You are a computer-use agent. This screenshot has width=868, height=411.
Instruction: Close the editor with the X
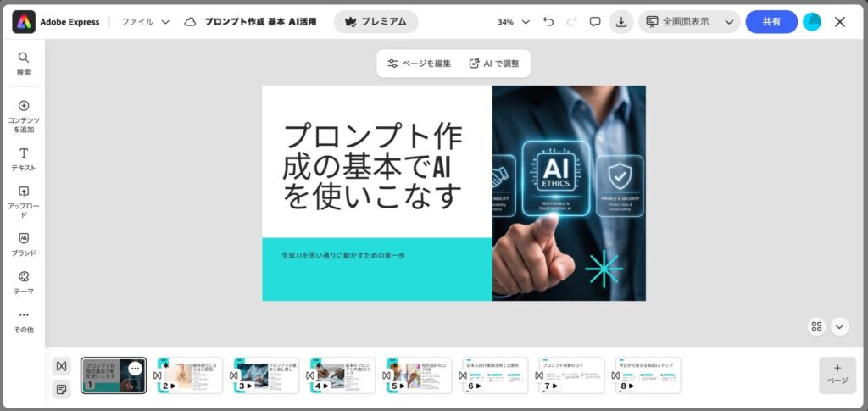tap(840, 22)
